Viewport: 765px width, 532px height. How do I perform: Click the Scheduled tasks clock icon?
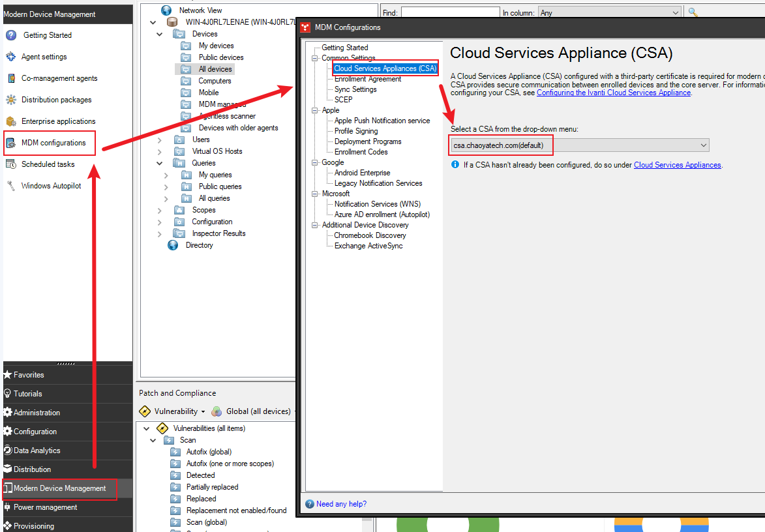point(10,164)
